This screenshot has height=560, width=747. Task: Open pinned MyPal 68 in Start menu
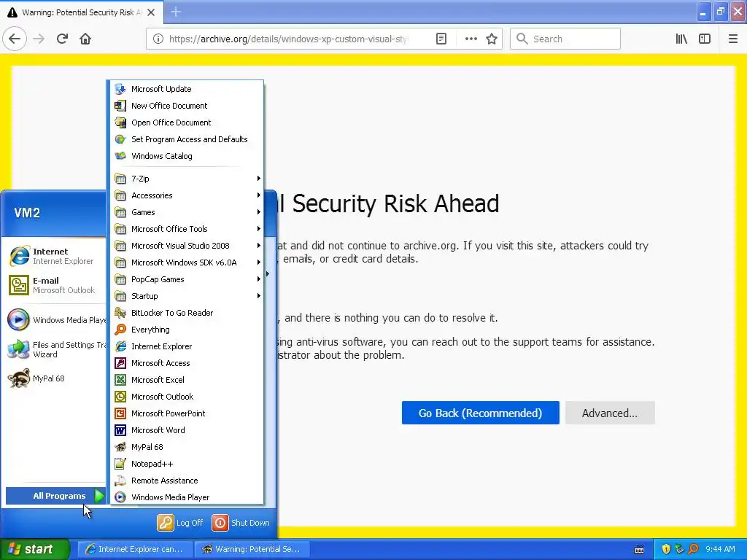(55, 378)
